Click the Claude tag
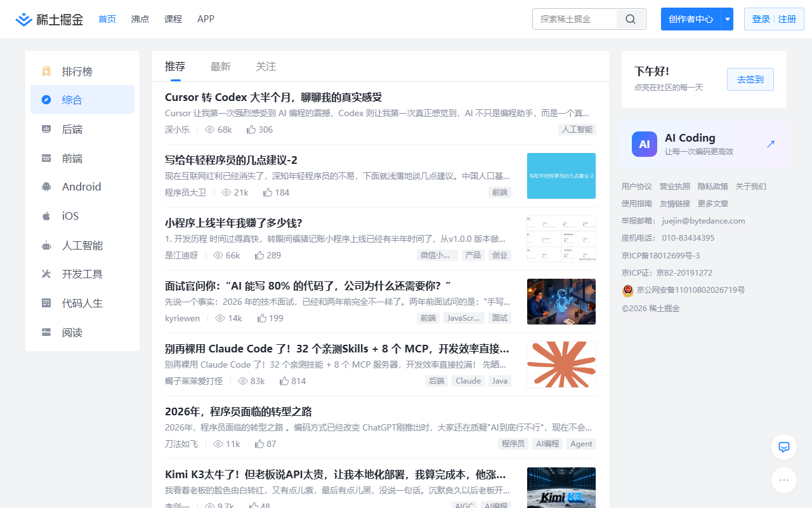 468,381
